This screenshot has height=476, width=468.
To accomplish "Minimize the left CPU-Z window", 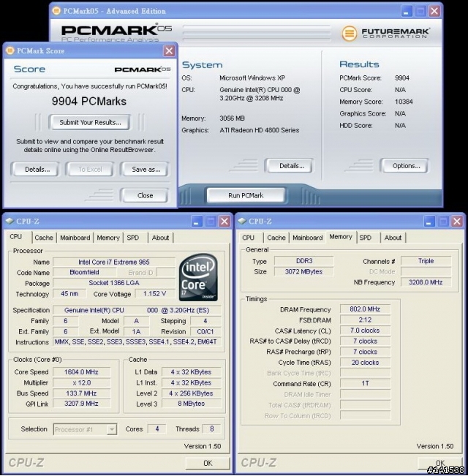I will [x=197, y=222].
